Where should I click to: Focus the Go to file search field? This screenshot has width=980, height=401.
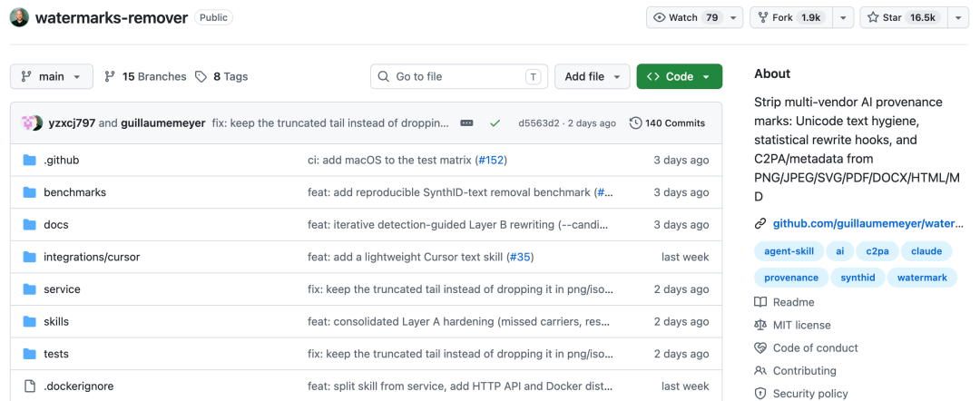click(x=459, y=76)
